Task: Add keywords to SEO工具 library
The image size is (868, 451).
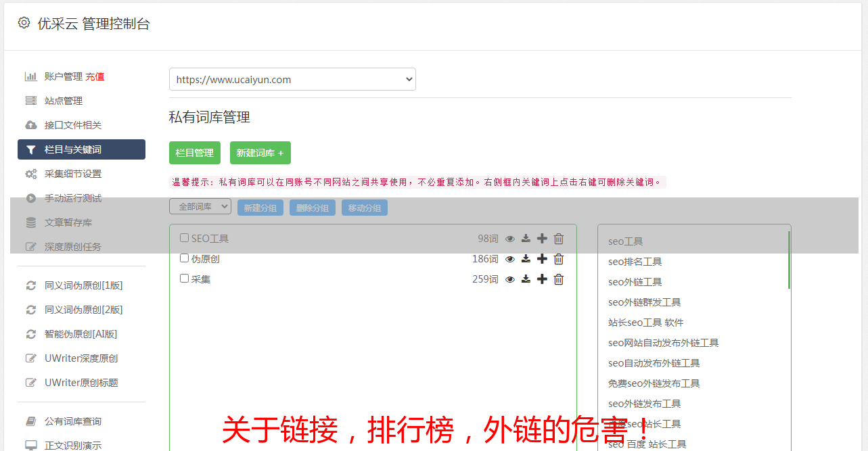Action: (542, 239)
